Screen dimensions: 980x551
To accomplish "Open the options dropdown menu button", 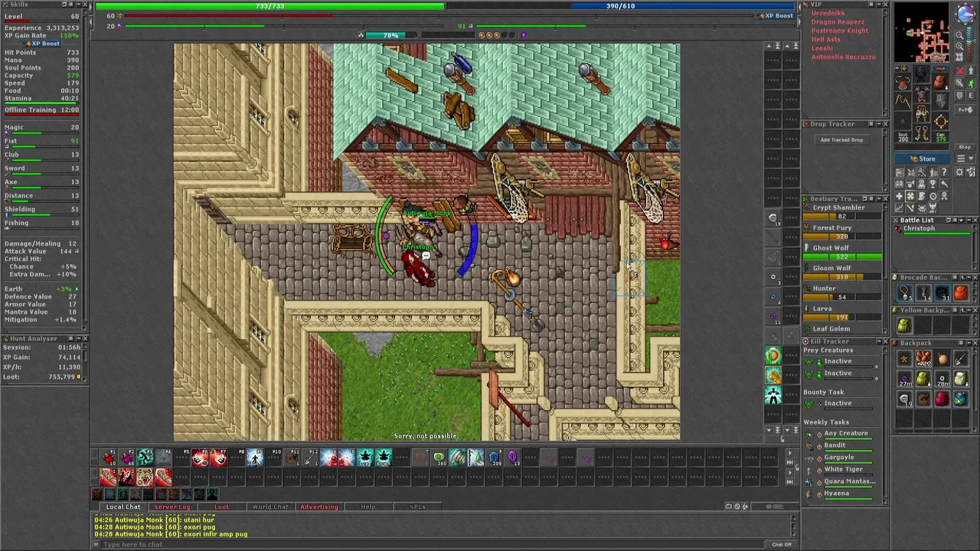I will 965,158.
